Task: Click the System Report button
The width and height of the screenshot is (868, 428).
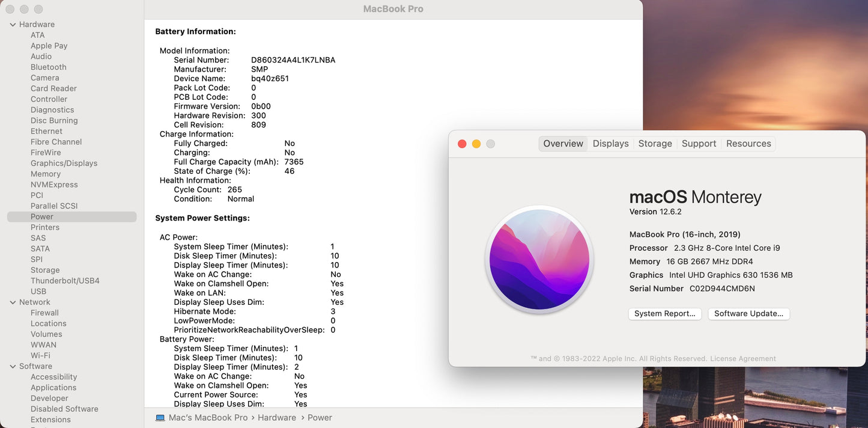Action: click(664, 313)
